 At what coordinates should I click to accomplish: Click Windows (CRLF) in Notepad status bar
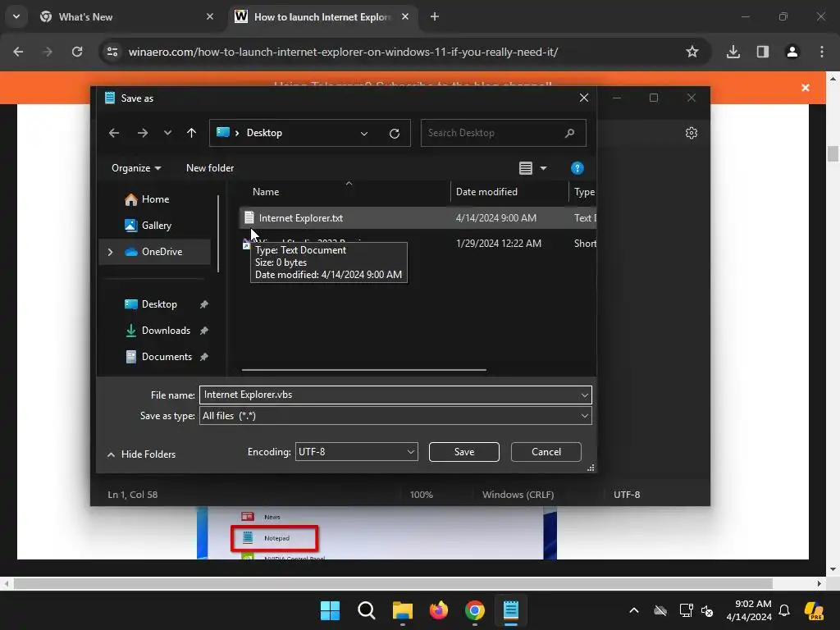point(518,495)
